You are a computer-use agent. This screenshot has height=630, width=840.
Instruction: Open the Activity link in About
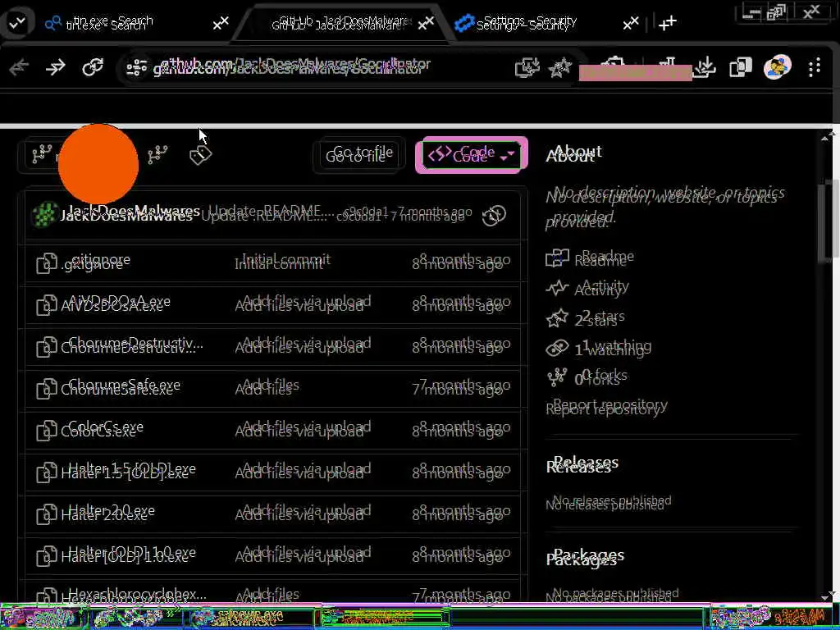pyautogui.click(x=601, y=288)
